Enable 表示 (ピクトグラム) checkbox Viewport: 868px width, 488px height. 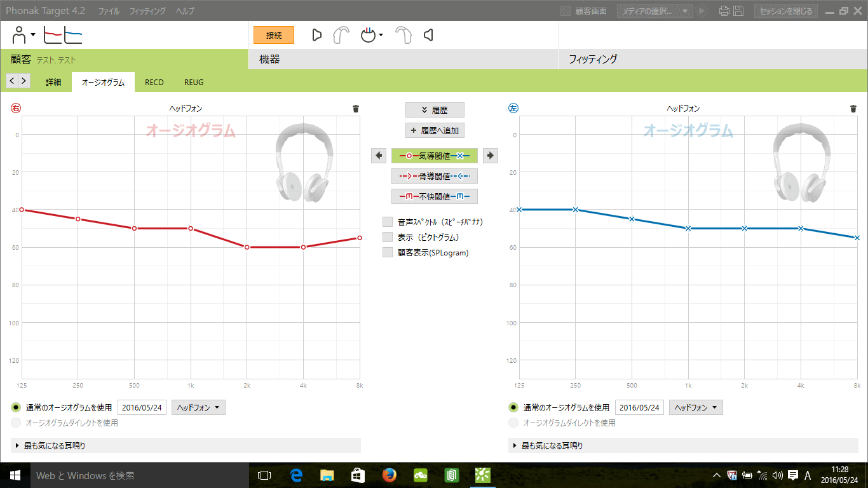[388, 237]
